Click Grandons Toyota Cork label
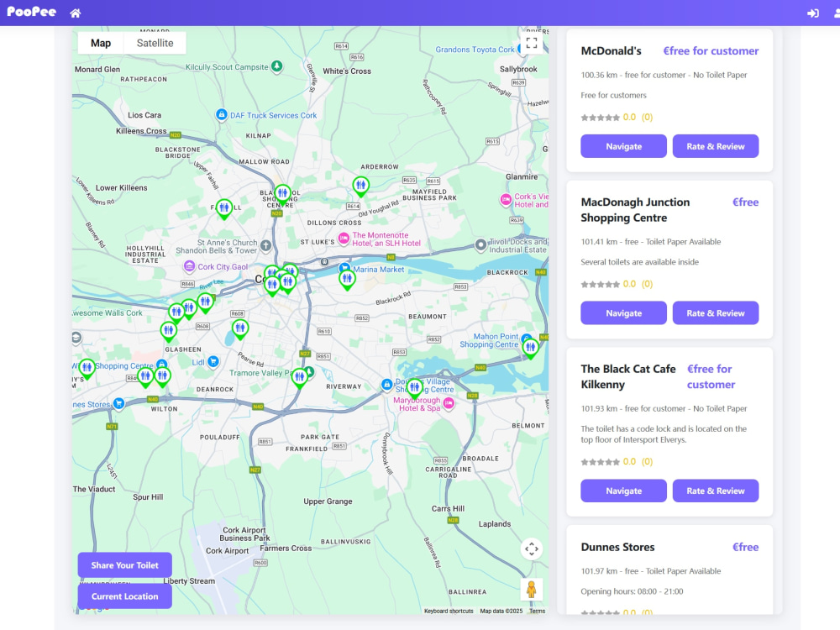 (475, 50)
